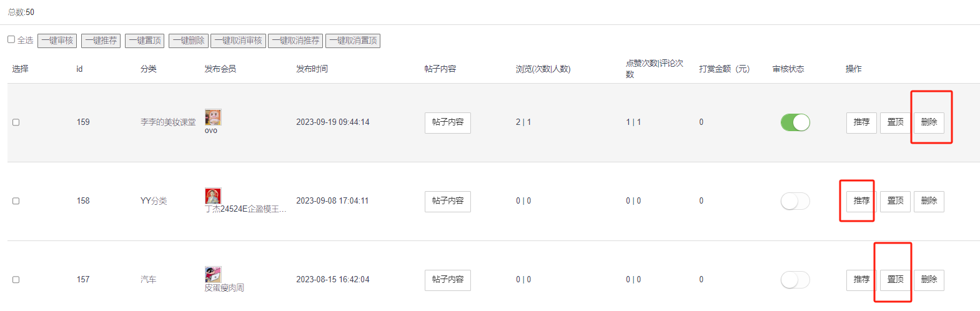Image resolution: width=980 pixels, height=311 pixels.
Task: Select the checkbox for row 158
Action: (x=16, y=201)
